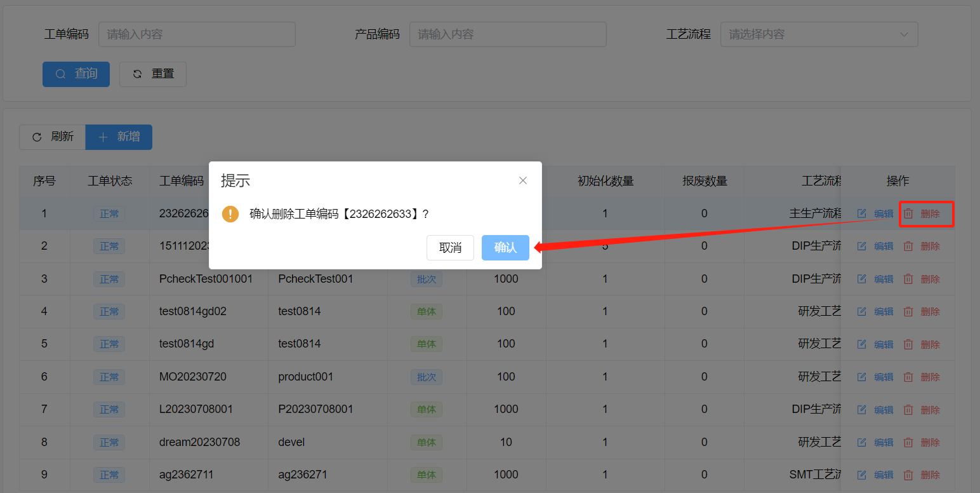Screen dimensions: 980x493
Task: Click the edit pencil icon for row 3
Action: click(x=862, y=279)
